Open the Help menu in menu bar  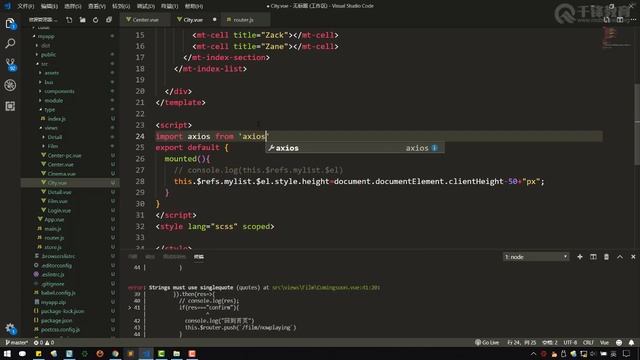click(x=193, y=6)
